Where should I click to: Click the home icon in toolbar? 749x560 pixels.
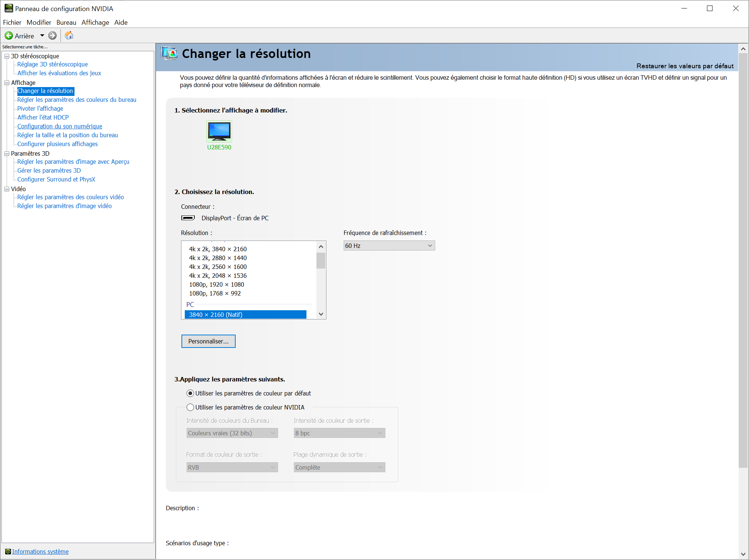[x=69, y=35]
